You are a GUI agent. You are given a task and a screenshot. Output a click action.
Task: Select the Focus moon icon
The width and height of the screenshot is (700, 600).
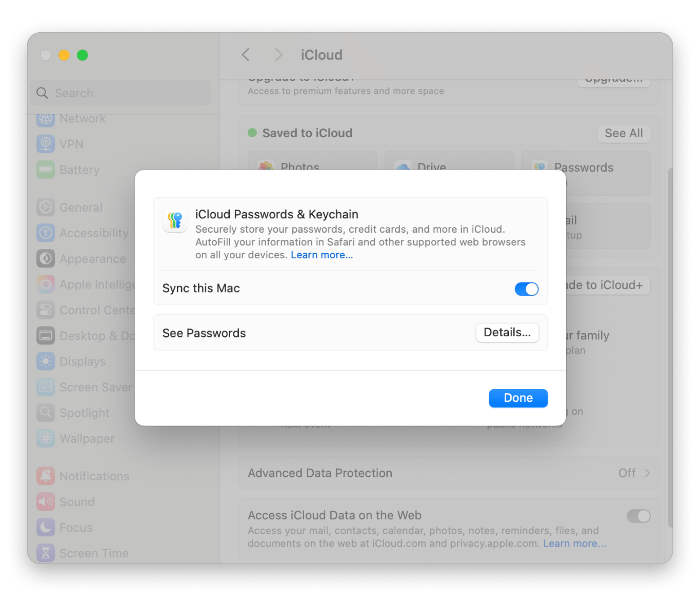click(46, 527)
